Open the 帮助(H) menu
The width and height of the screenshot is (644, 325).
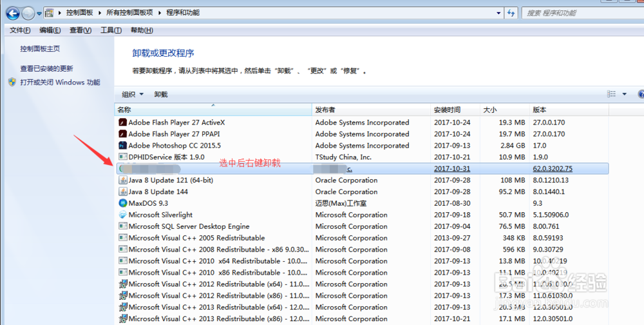click(x=142, y=30)
